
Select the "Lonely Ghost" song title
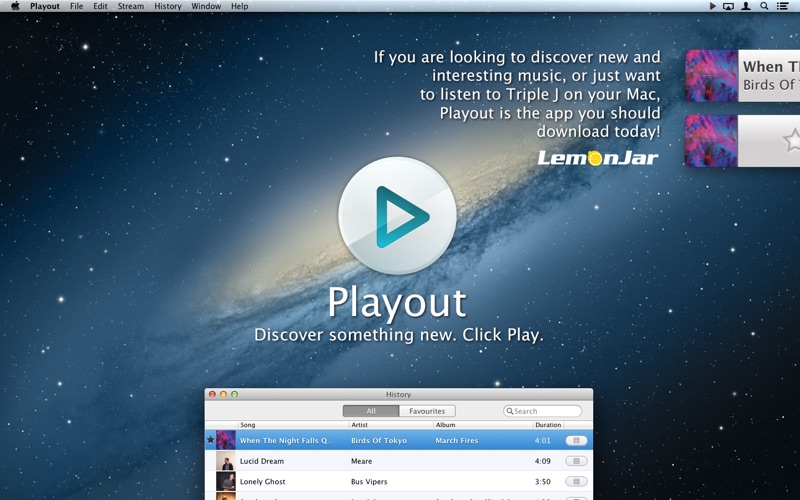[x=262, y=481]
